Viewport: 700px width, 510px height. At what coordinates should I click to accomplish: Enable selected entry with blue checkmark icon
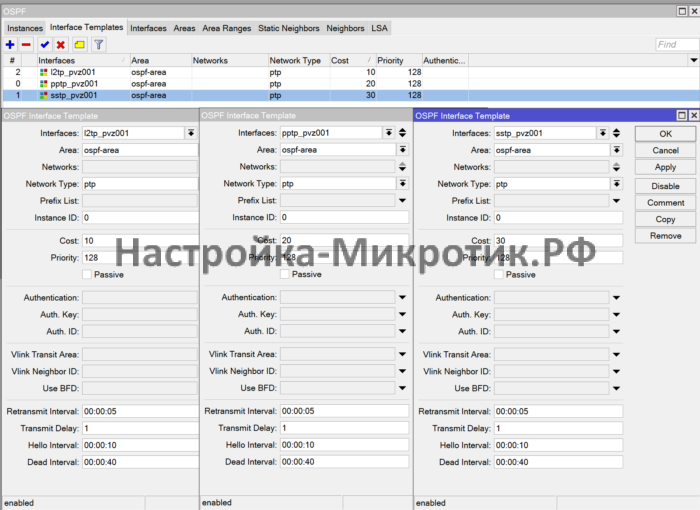[44, 45]
